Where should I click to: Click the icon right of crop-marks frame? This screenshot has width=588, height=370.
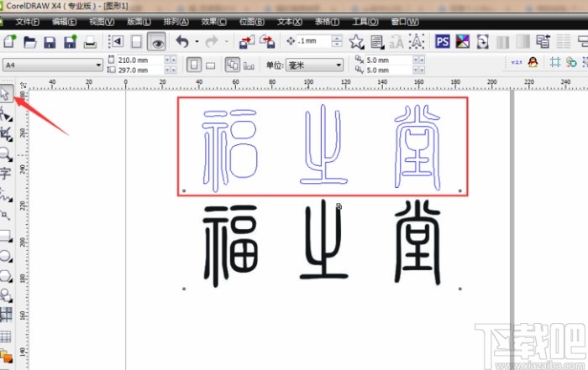[x=571, y=62]
